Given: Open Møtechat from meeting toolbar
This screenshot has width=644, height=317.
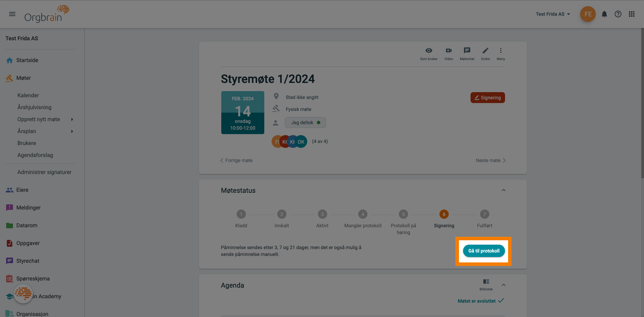Looking at the screenshot, I should point(467,54).
